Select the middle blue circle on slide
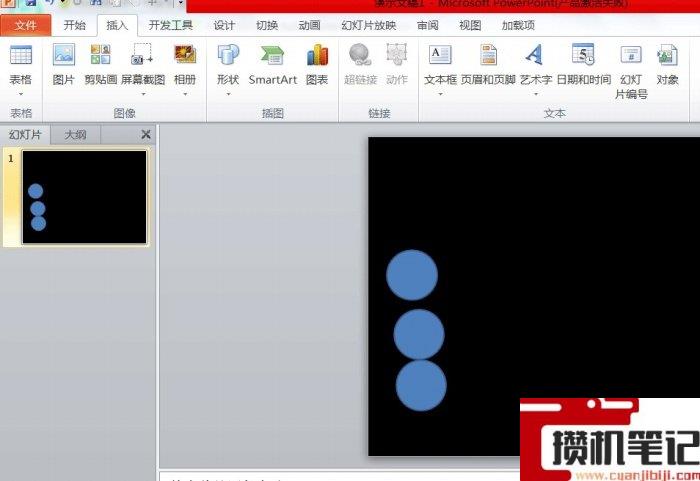Screen dimensions: 700x481 point(419,334)
